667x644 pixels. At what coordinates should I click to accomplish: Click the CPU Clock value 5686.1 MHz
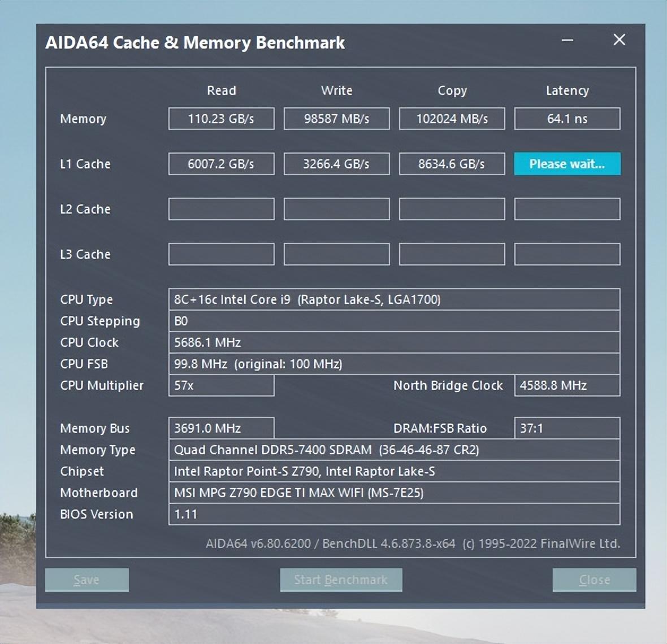pos(394,342)
